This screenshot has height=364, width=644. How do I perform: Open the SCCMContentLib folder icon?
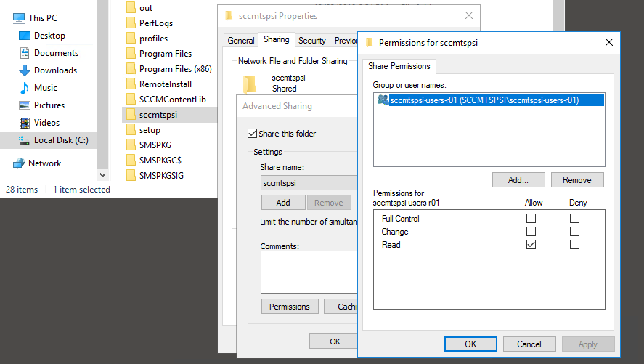[x=131, y=100]
